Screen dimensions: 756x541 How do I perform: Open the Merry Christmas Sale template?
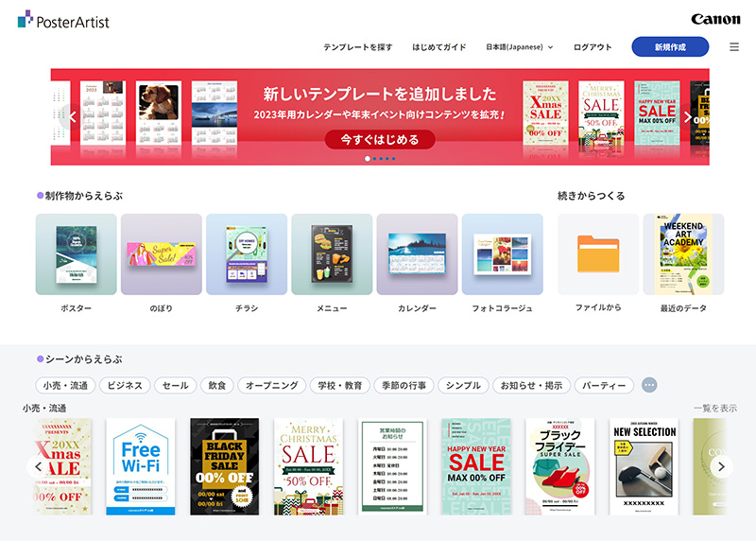click(x=309, y=466)
